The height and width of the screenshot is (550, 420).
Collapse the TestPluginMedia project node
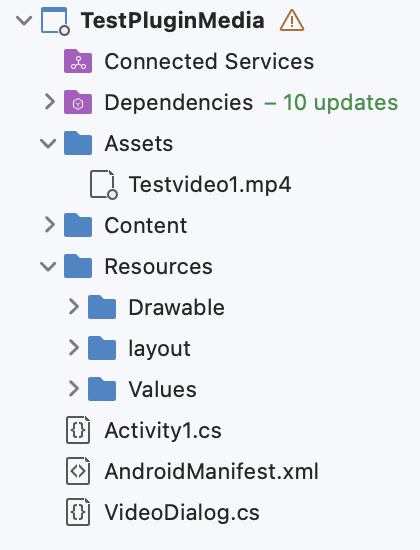24,20
